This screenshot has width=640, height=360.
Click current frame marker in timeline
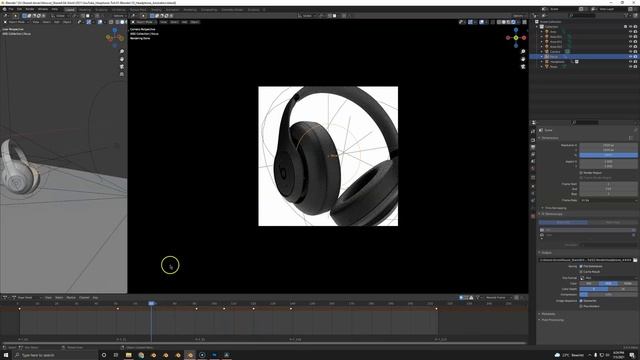point(151,303)
